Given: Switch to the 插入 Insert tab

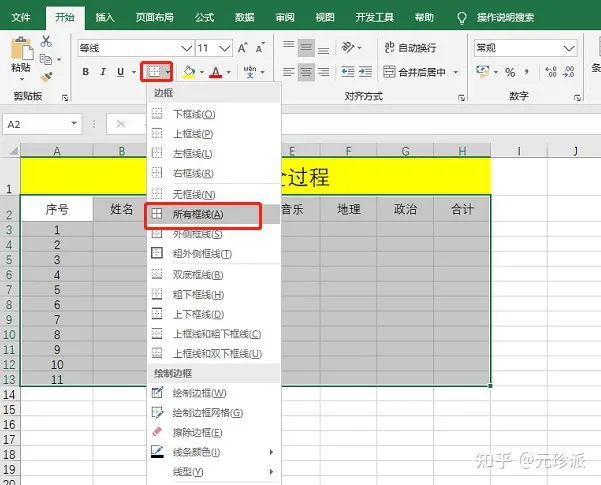Looking at the screenshot, I should point(105,17).
